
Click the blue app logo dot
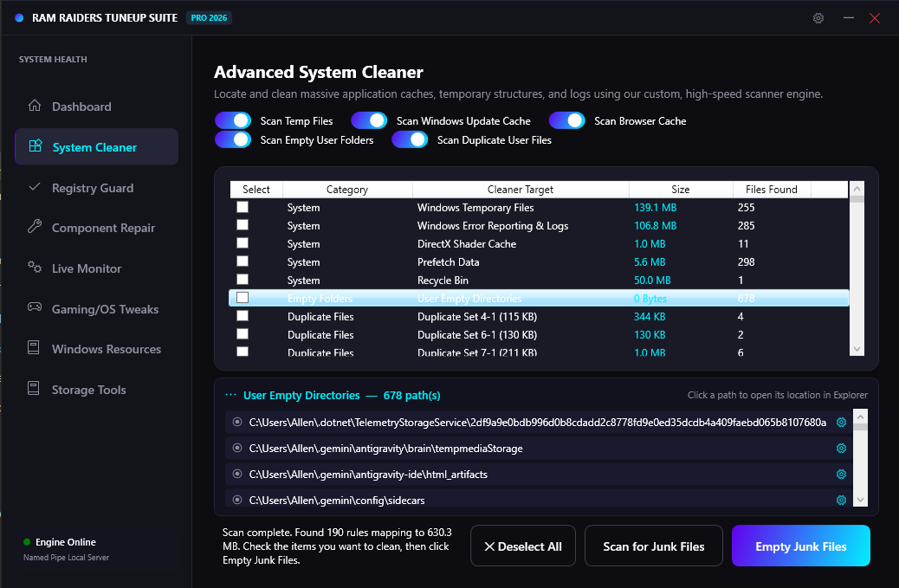(x=19, y=18)
